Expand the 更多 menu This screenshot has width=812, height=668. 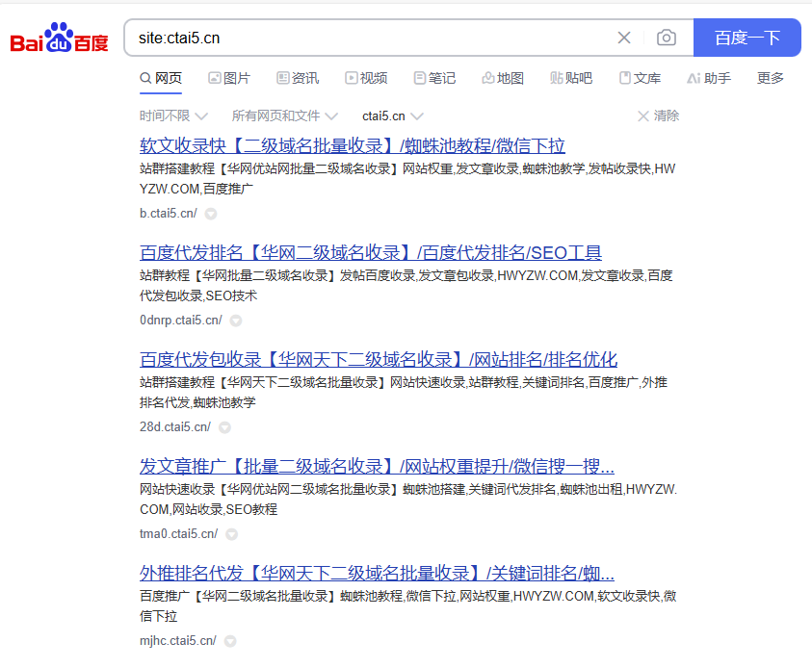tap(770, 78)
